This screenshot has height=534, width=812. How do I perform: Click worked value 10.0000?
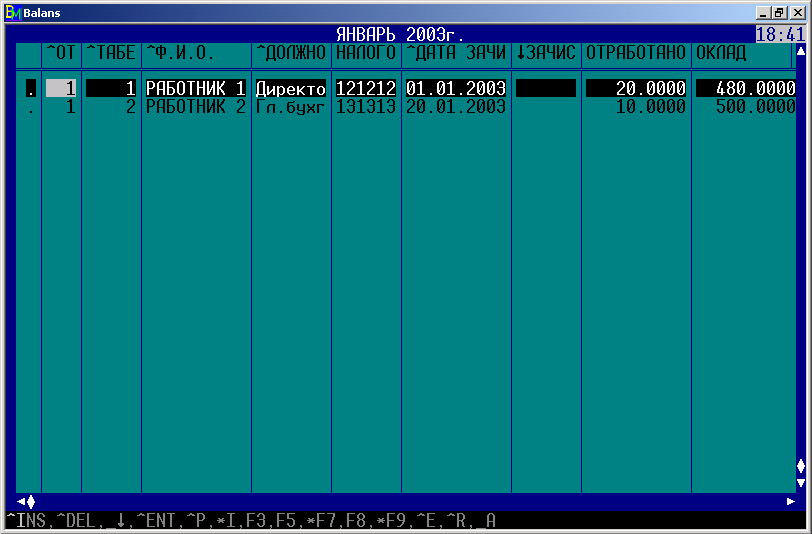pyautogui.click(x=650, y=107)
